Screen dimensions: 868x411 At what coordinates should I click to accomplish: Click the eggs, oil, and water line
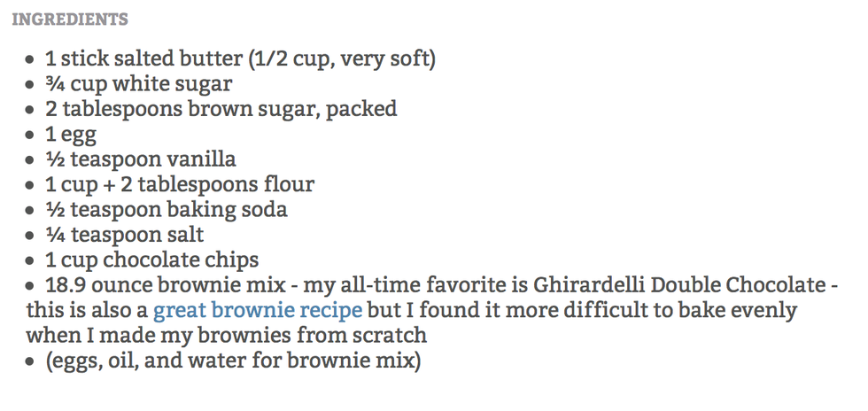[x=233, y=362]
